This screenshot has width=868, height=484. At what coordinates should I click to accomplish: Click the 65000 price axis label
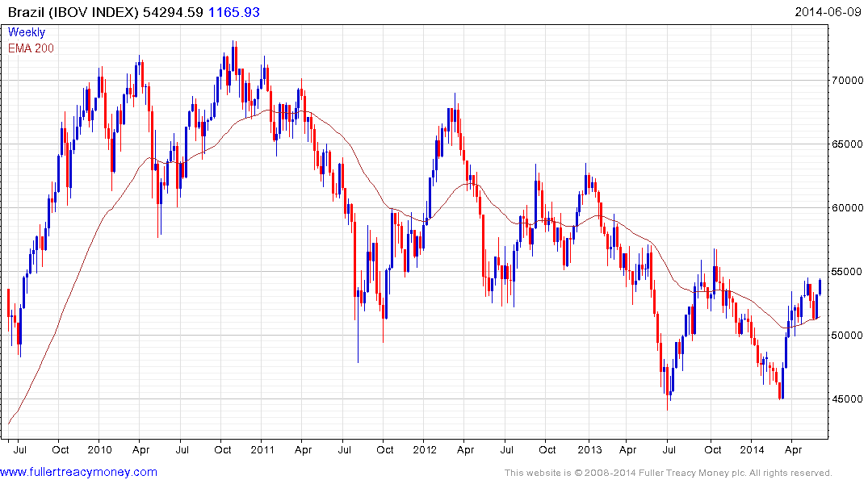(848, 144)
